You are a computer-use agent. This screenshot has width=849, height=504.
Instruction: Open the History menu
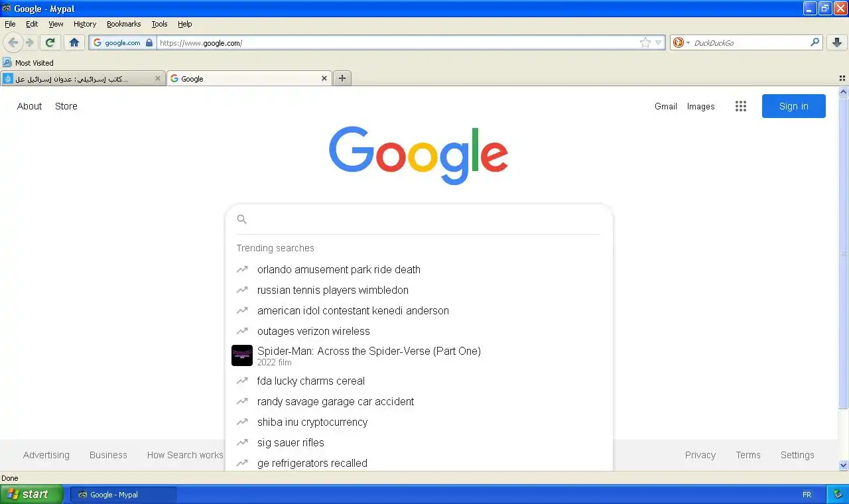coord(85,24)
